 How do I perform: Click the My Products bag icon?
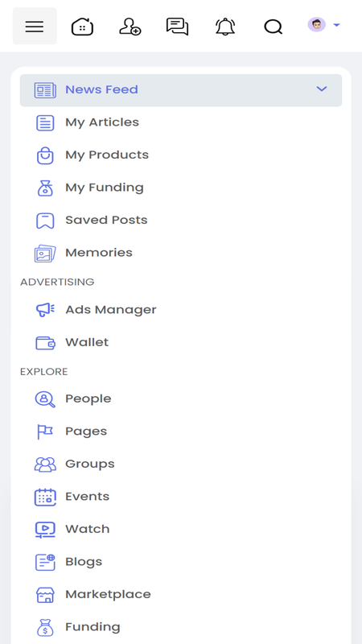[x=45, y=155]
